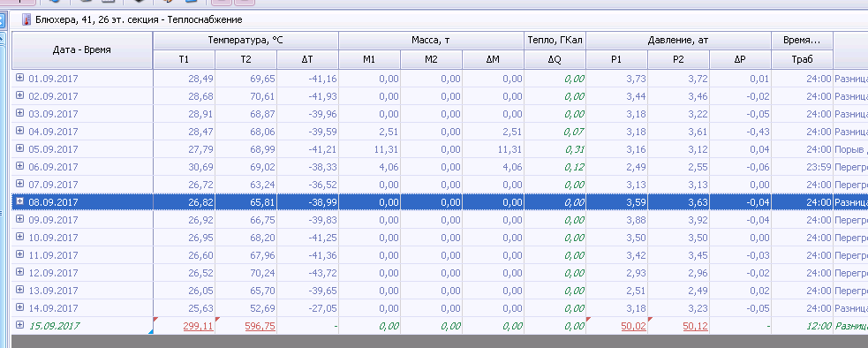Select the 0,31 ΔQ cell
This screenshot has height=348, width=868.
555,149
